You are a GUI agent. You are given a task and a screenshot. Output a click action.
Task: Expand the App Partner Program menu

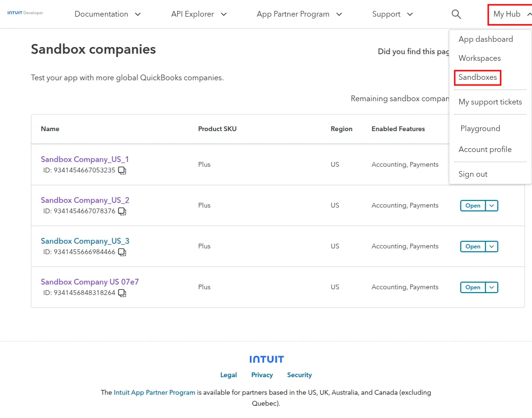pyautogui.click(x=299, y=14)
